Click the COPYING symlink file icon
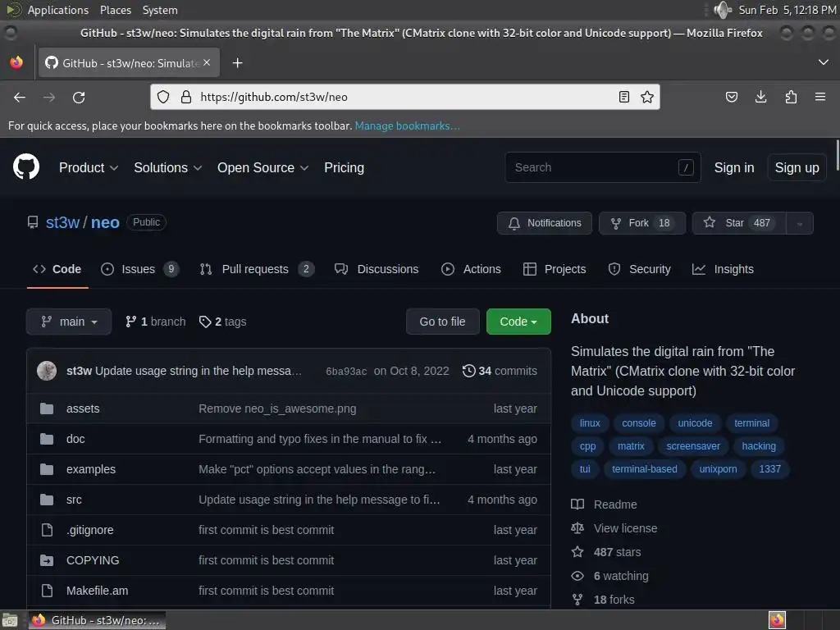The image size is (840, 630). coord(47,560)
